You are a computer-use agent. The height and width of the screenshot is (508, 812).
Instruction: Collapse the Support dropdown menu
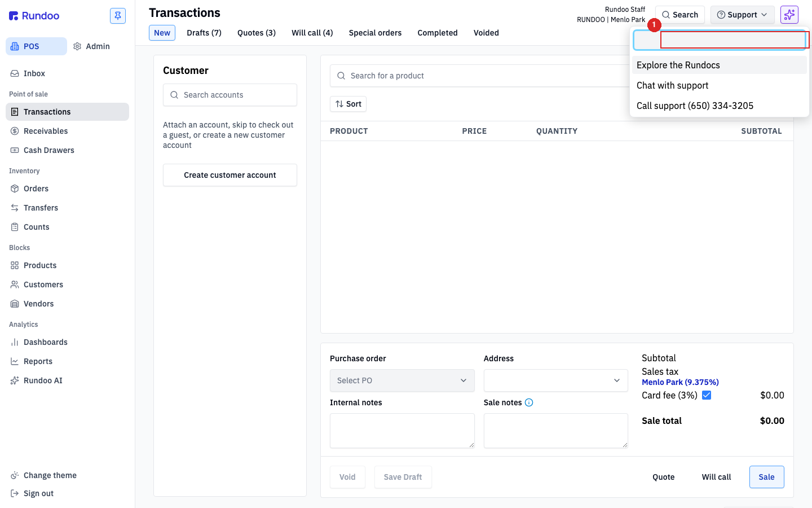pyautogui.click(x=743, y=15)
